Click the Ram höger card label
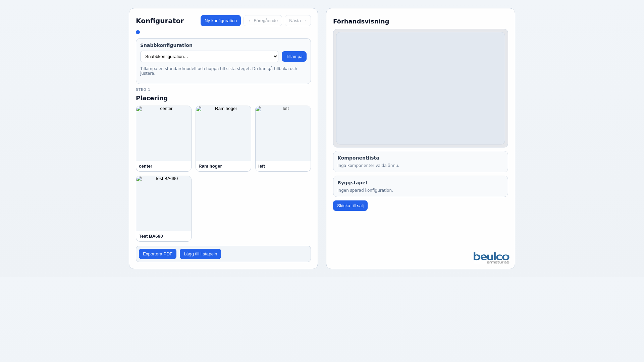Screen dimensions: 644x362 pyautogui.click(x=210, y=166)
